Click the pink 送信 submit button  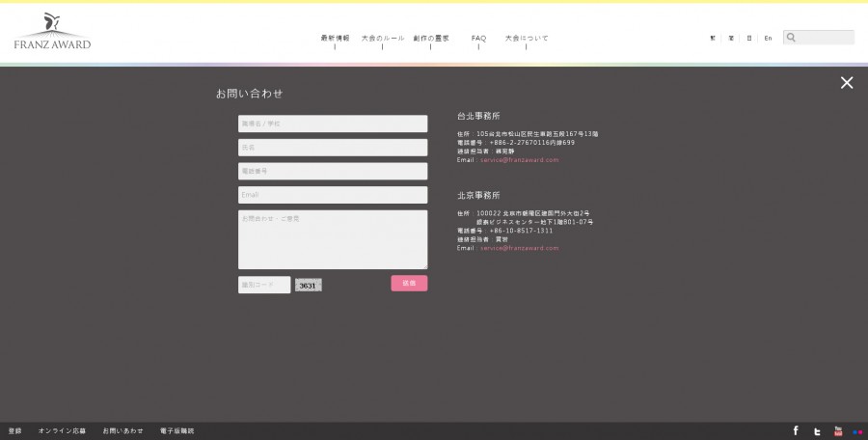pos(409,283)
